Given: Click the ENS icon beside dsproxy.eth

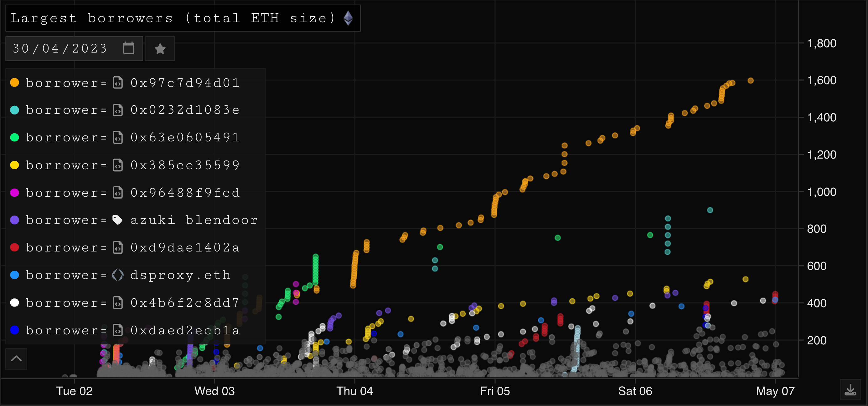Looking at the screenshot, I should tap(118, 275).
